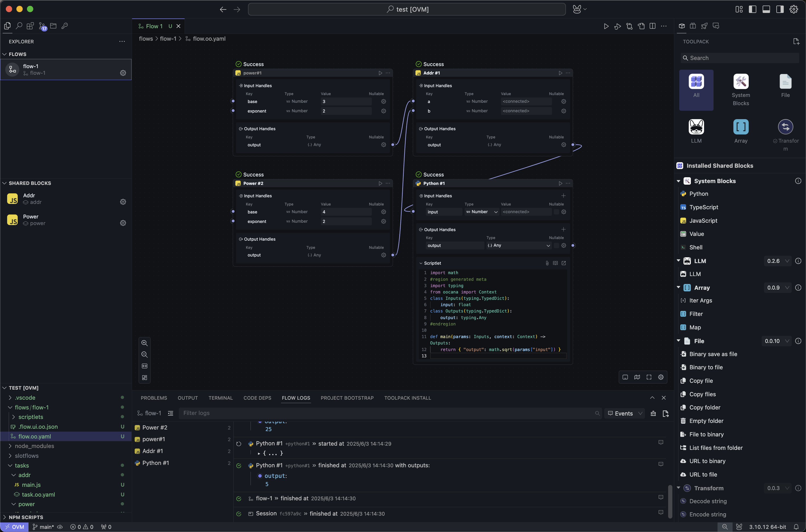Open Scriptlet in external editor icon
The image size is (806, 532).
(564, 263)
